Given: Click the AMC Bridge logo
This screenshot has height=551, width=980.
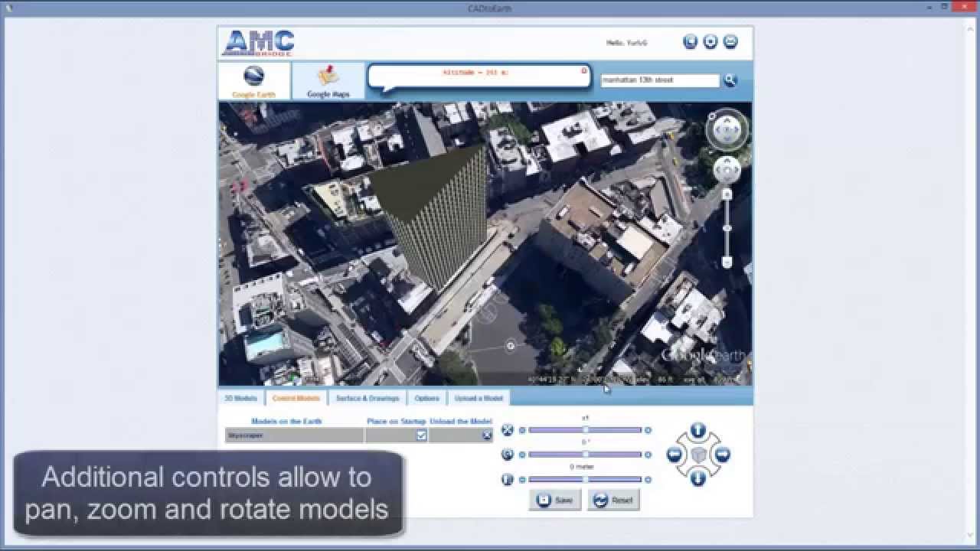Looking at the screenshot, I should (x=258, y=43).
